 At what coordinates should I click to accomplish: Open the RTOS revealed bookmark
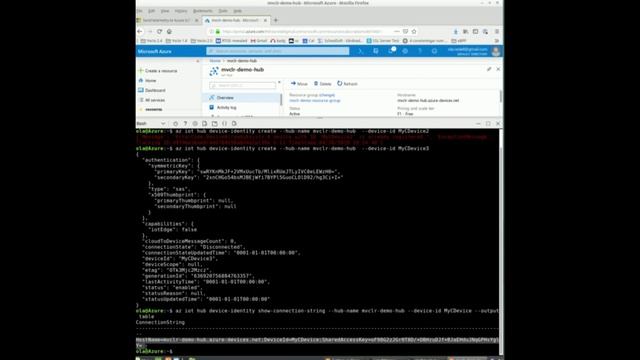tap(231, 41)
